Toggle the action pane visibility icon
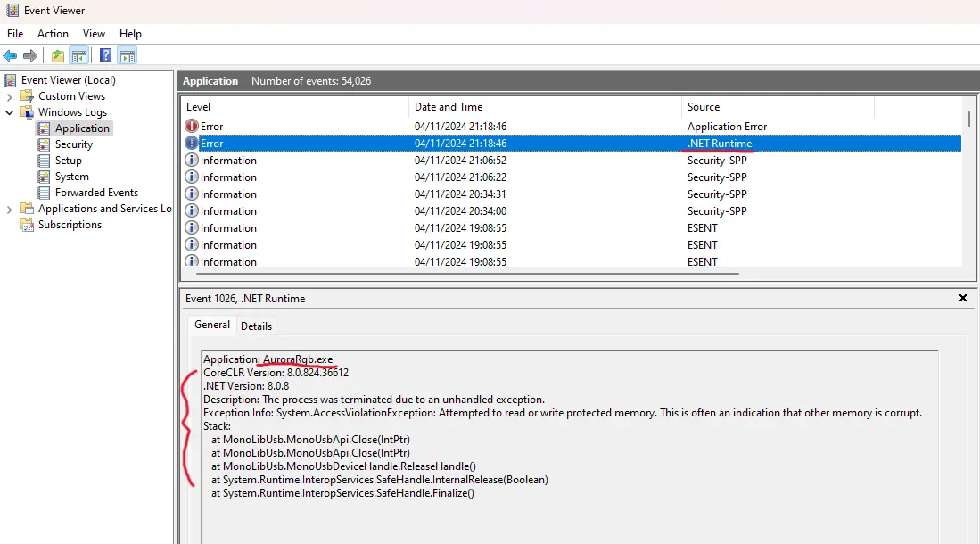 pos(128,55)
